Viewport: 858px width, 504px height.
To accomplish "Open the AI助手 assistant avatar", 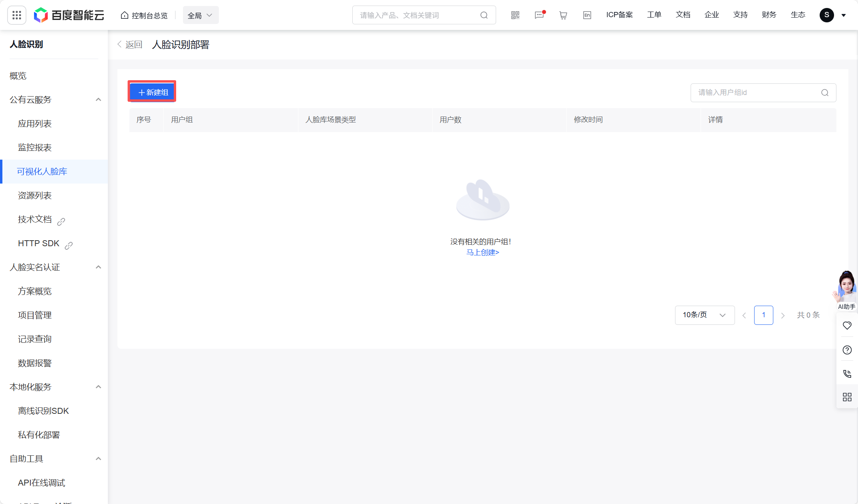I will coord(846,287).
